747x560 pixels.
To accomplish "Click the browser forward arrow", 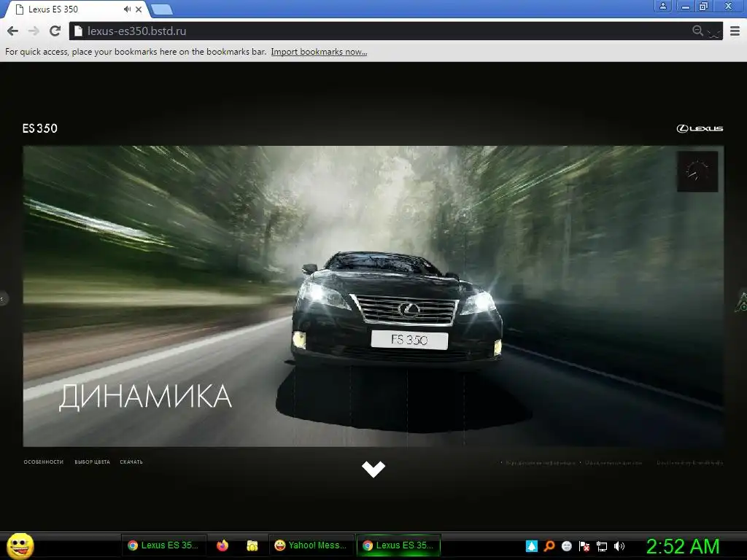I will point(34,31).
